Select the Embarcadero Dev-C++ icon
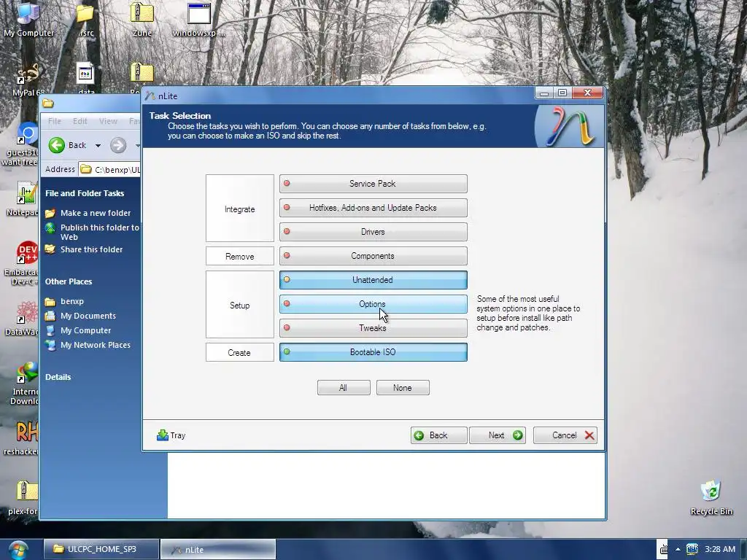Screen dimensions: 747x560 point(27,253)
